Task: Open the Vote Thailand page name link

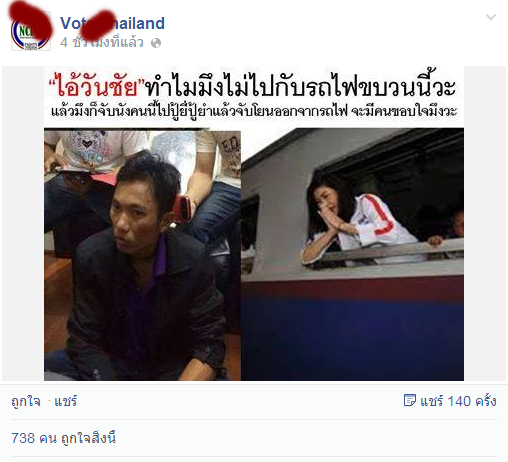Action: point(112,23)
